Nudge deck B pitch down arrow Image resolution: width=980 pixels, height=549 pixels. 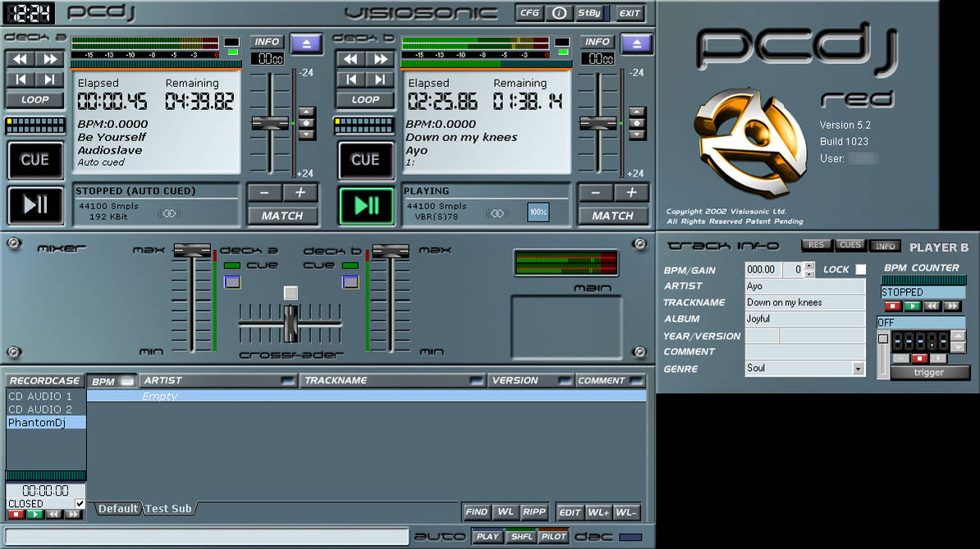click(637, 135)
